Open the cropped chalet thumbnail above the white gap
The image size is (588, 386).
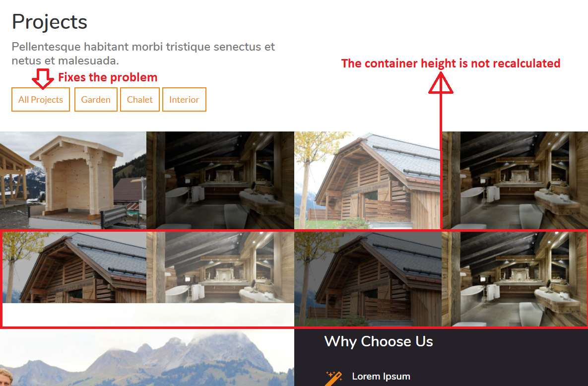point(74,267)
